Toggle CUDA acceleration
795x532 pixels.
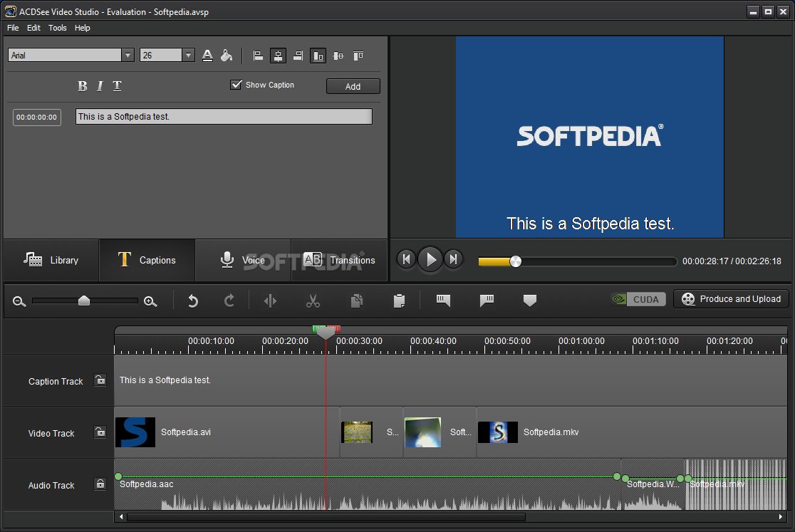638,299
